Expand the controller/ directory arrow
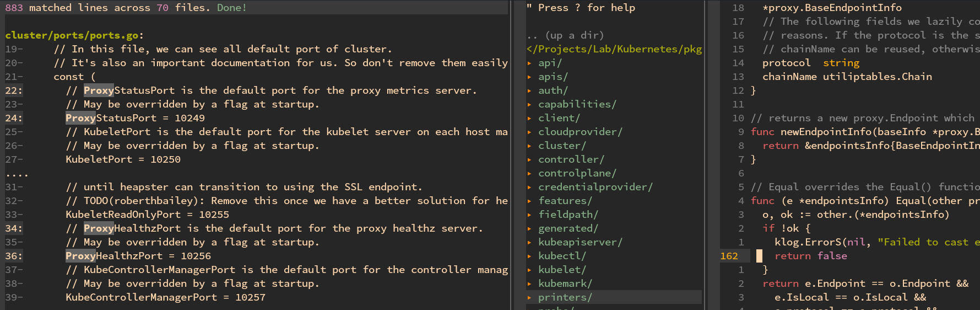Viewport: 980px width, 310px height. tap(529, 159)
